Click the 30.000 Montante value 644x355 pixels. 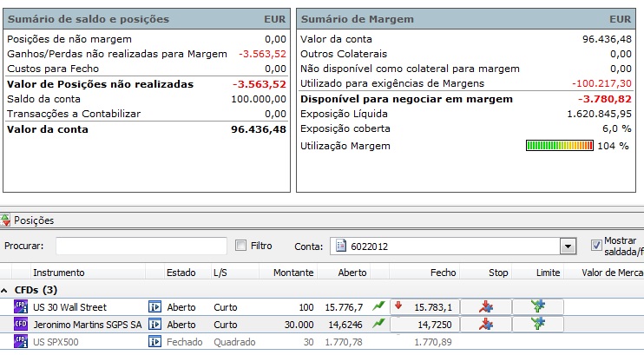click(299, 324)
